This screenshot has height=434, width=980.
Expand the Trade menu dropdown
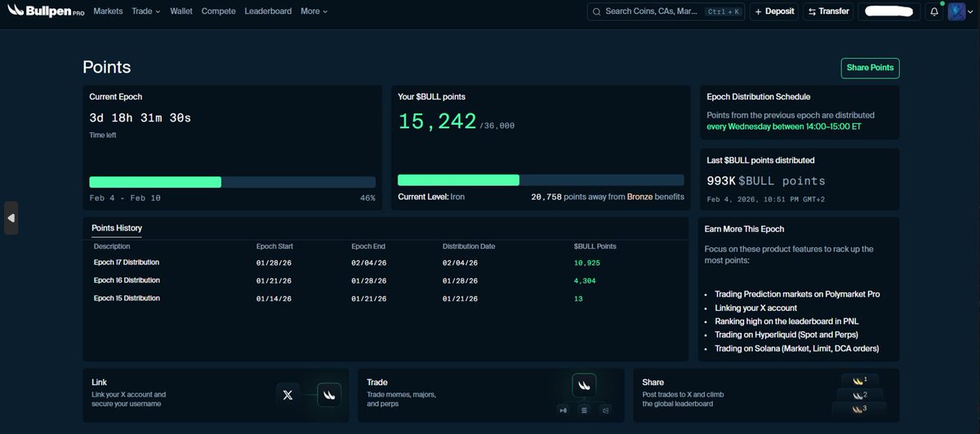tap(146, 11)
